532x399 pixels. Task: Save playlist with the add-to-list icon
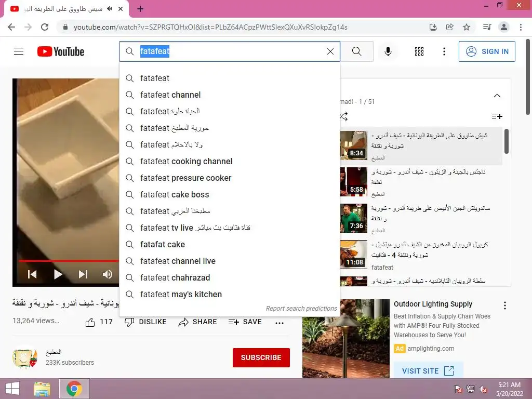pos(497,116)
